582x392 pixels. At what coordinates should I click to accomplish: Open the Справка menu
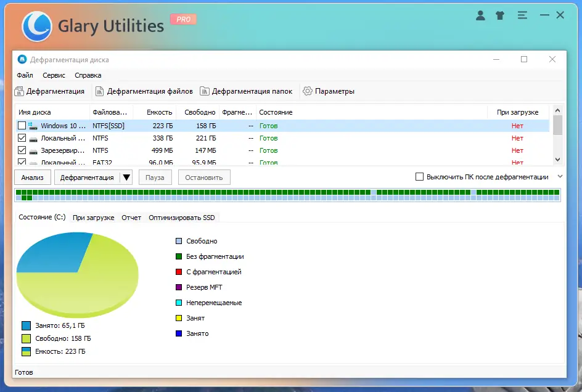tap(88, 75)
